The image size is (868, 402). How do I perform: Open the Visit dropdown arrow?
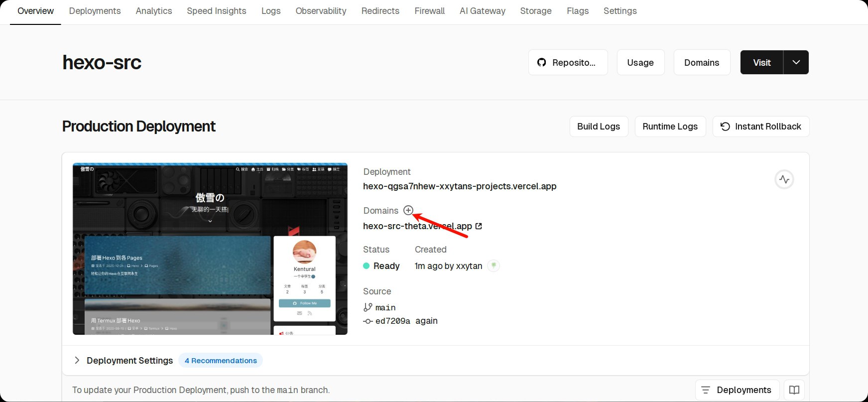tap(796, 63)
